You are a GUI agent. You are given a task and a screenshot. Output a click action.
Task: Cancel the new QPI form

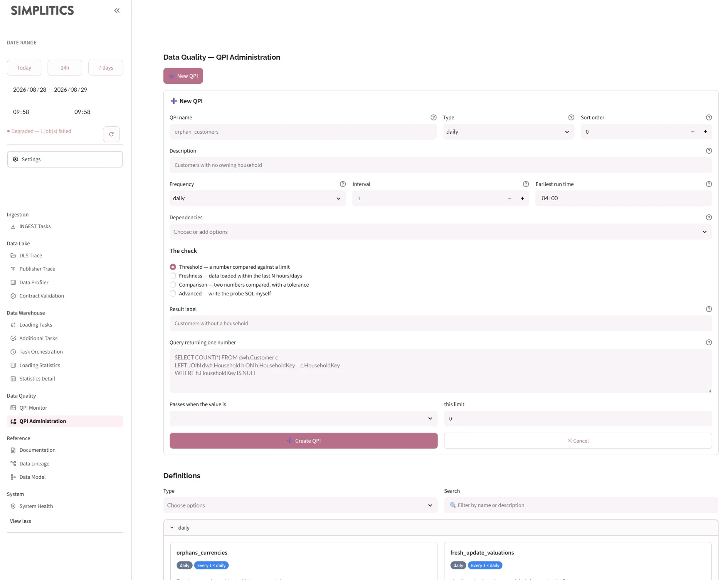coord(578,441)
